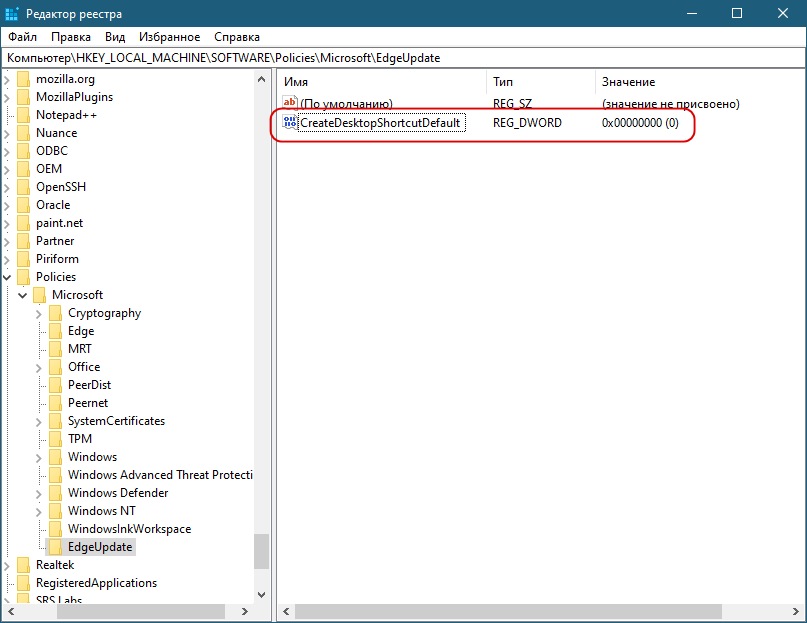807x623 pixels.
Task: Collapse the Policies tree node
Action: coord(7,277)
